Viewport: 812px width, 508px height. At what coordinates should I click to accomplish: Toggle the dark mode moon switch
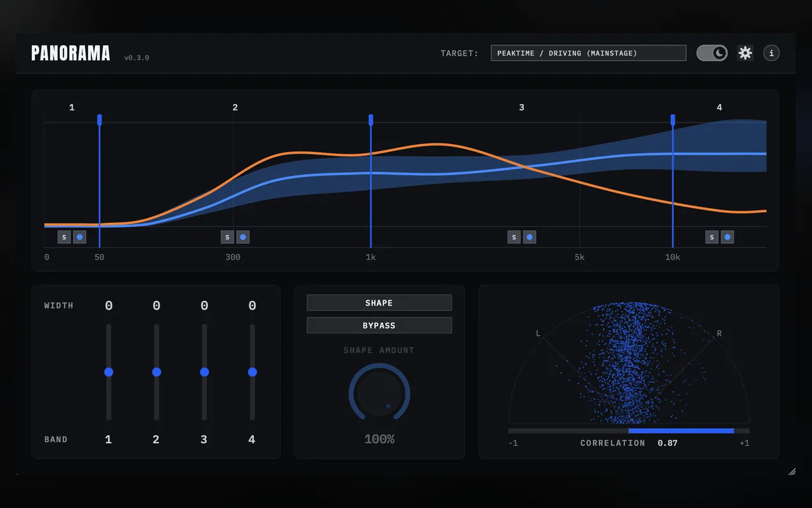712,53
